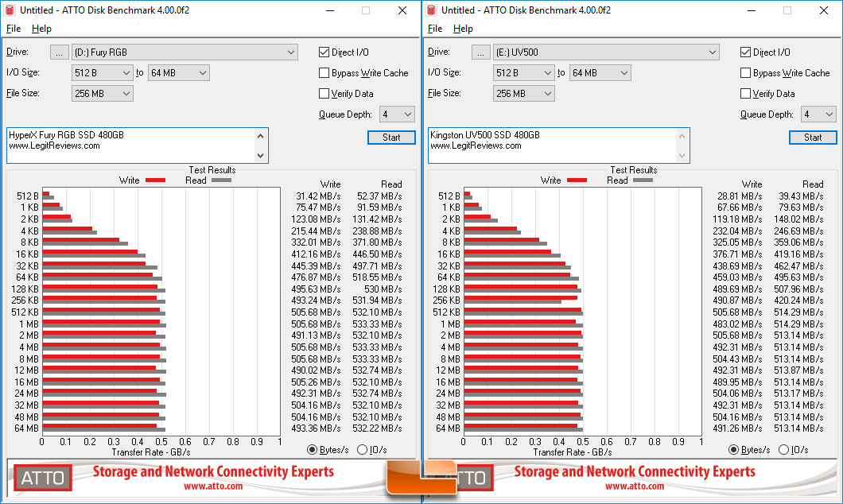Open File menu in Fury RGB window
The height and width of the screenshot is (504, 843).
[x=14, y=29]
